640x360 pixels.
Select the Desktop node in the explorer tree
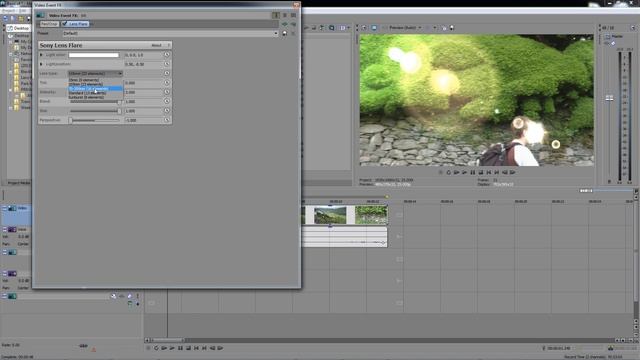21,36
